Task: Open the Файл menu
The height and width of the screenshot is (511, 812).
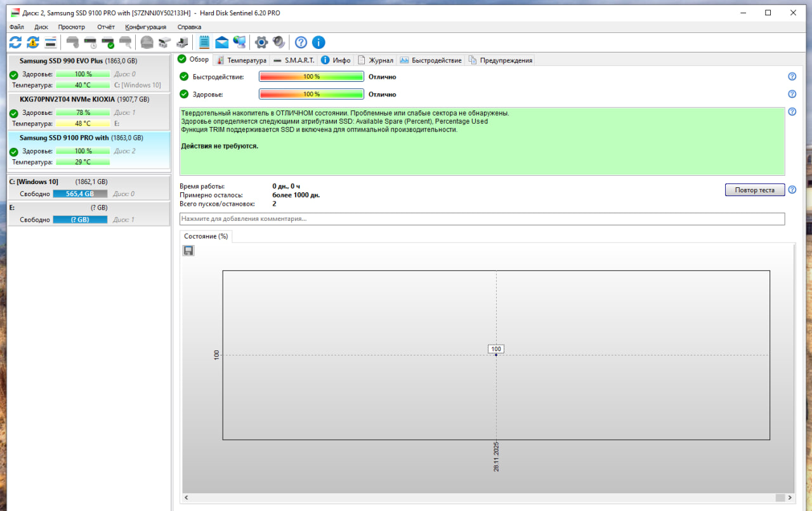Action: [17, 27]
